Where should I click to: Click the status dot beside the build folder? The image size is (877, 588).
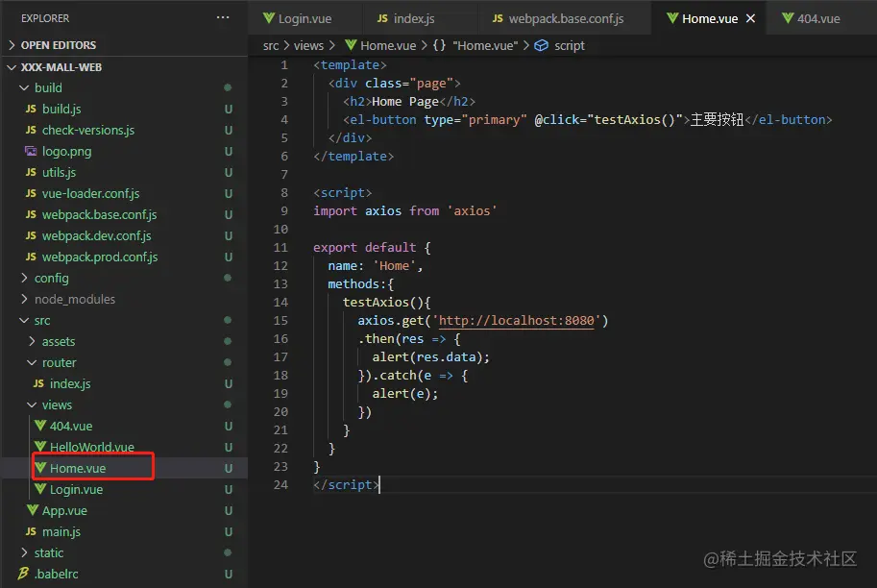tap(228, 87)
